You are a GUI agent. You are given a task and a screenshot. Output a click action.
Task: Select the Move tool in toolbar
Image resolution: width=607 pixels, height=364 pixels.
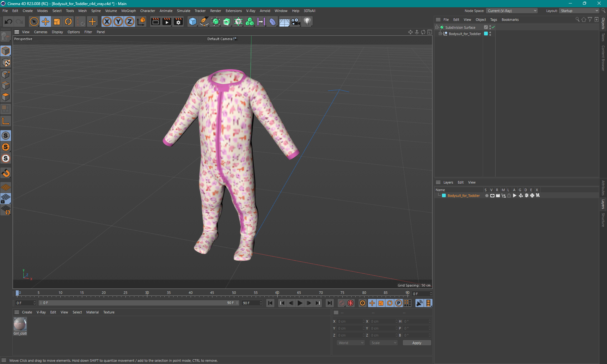[x=45, y=21]
